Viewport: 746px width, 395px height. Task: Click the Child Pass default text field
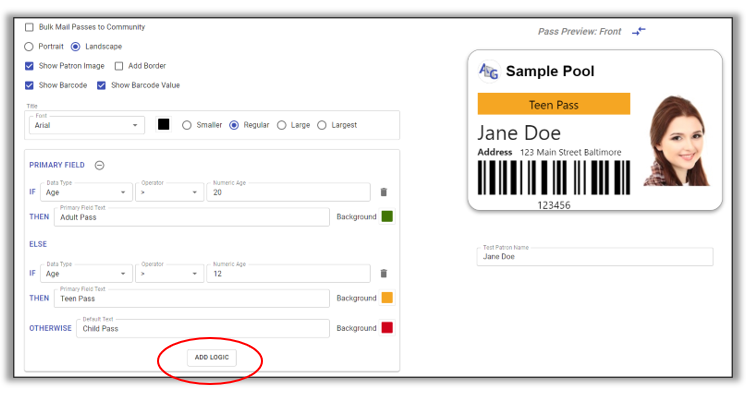click(203, 328)
